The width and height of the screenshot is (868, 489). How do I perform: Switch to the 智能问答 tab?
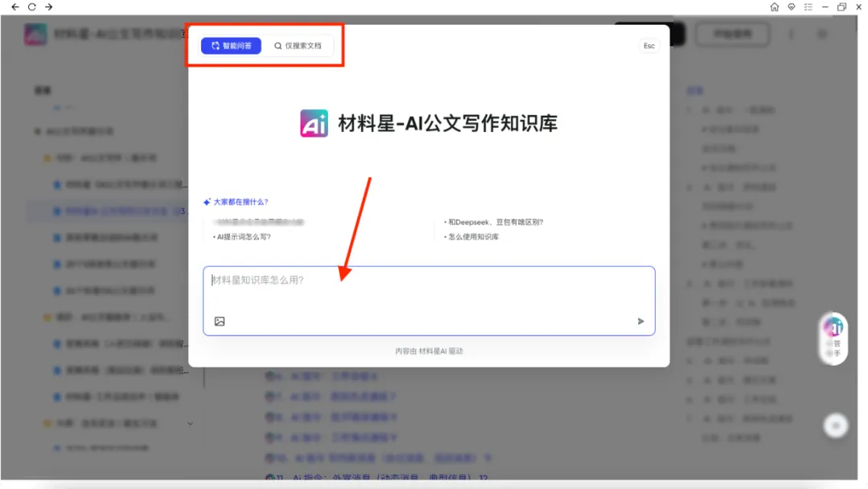coord(231,45)
